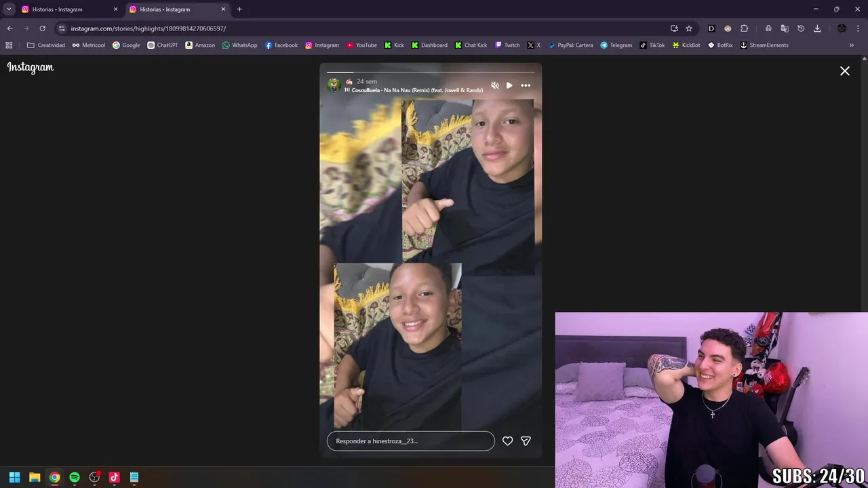The width and height of the screenshot is (868, 488).
Task: Open OBS Studio from the taskbar
Action: tap(94, 477)
